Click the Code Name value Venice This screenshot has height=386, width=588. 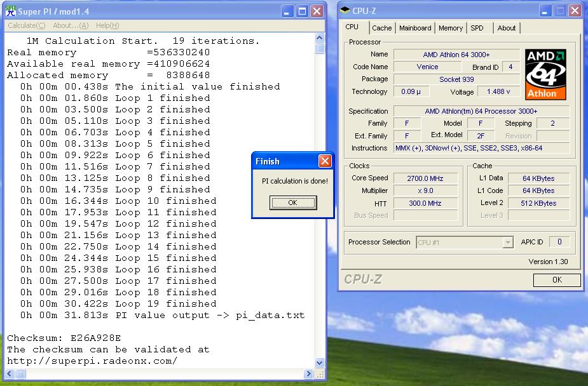[x=427, y=67]
